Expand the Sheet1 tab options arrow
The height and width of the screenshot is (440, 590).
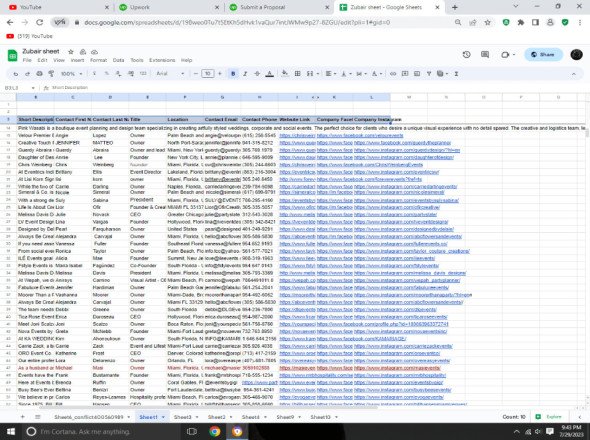coord(163,417)
